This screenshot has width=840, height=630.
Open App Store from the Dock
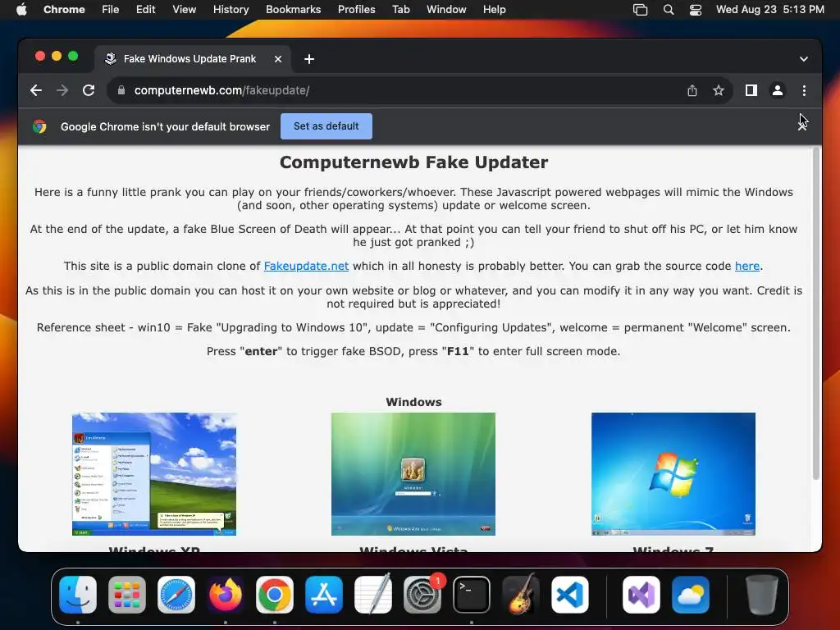324,595
